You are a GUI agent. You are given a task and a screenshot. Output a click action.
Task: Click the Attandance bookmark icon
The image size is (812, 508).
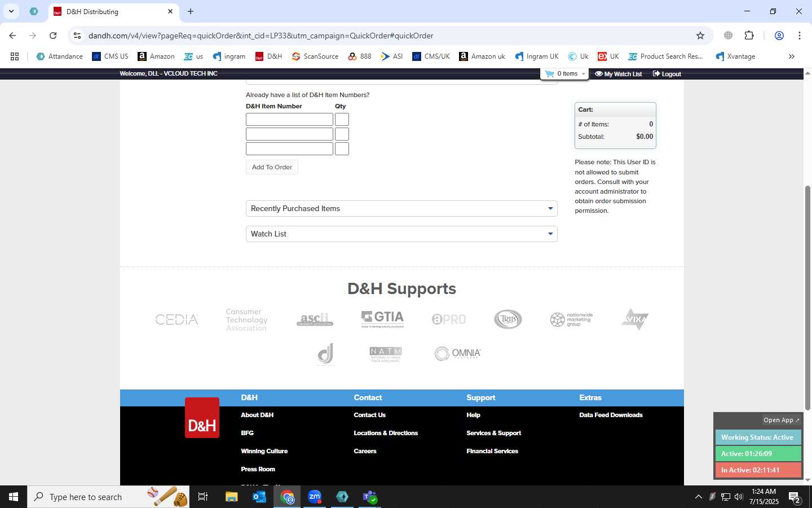(41, 56)
